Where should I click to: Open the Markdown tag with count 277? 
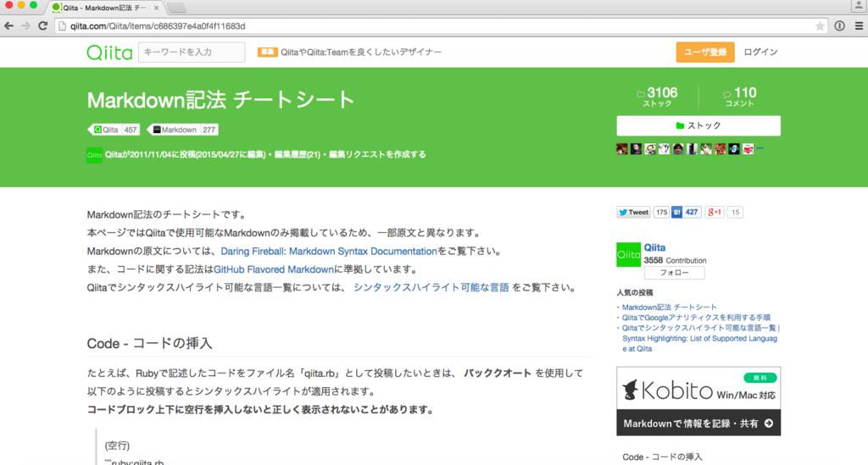pyautogui.click(x=183, y=130)
